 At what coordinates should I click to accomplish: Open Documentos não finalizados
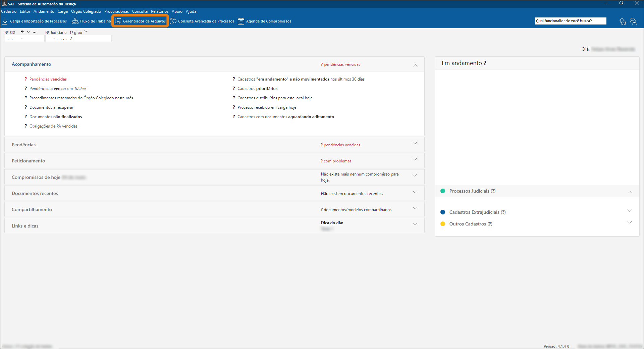[x=56, y=117]
